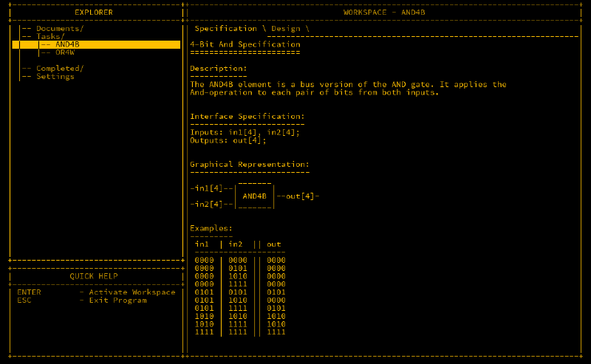
Task: Expand the Completed/ folder
Action: 60,69
